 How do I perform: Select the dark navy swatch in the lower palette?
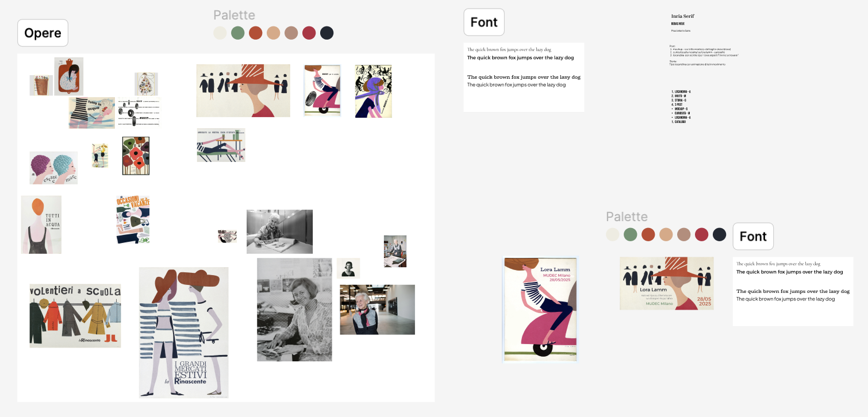pos(719,234)
